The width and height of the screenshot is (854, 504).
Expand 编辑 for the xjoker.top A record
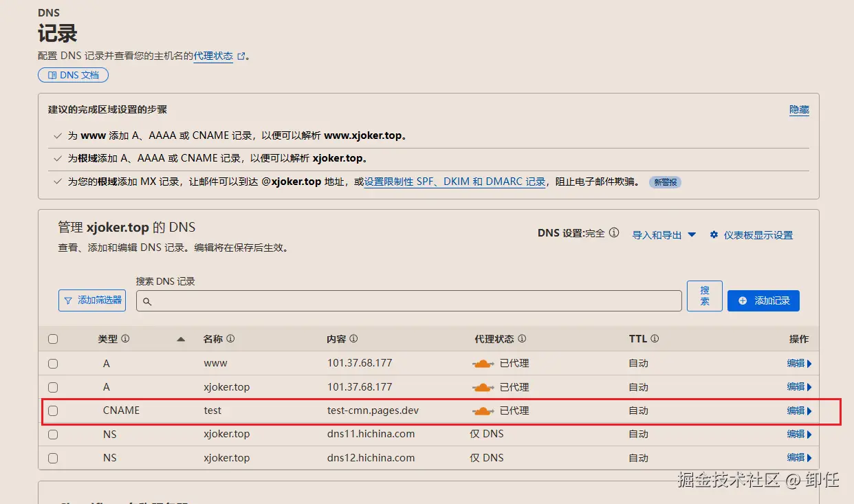pos(800,387)
